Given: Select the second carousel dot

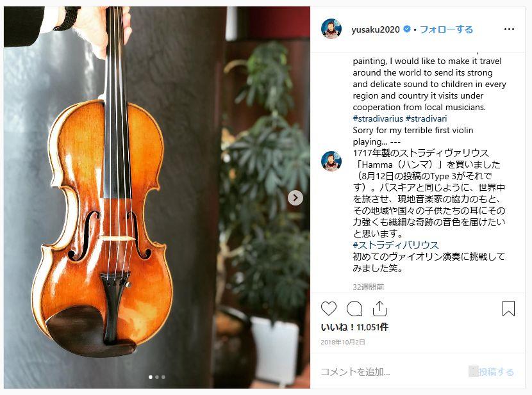Looking at the screenshot, I should (157, 376).
